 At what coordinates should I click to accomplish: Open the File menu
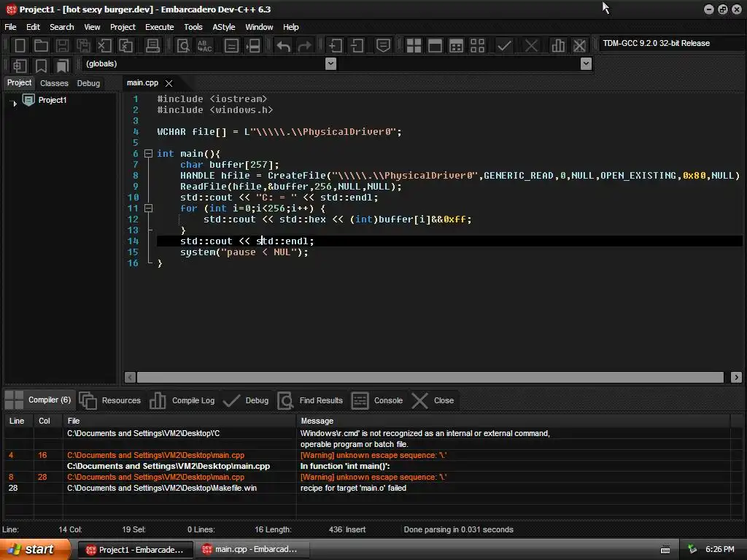pos(10,27)
